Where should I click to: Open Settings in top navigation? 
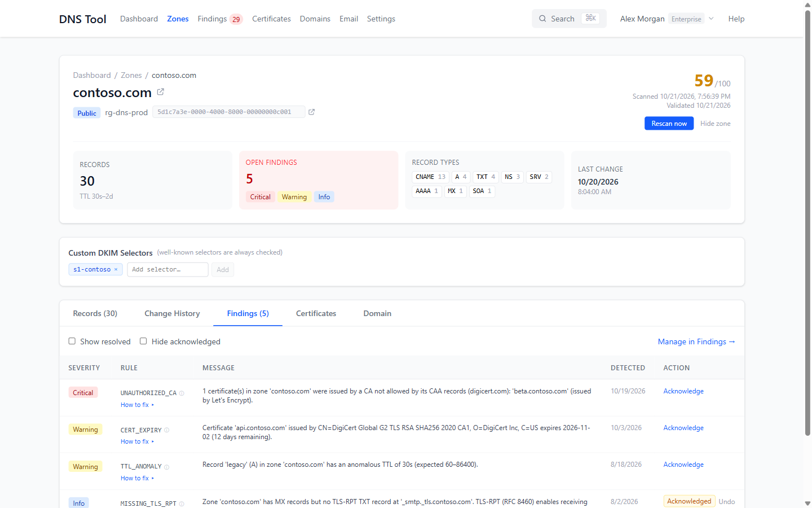(381, 19)
